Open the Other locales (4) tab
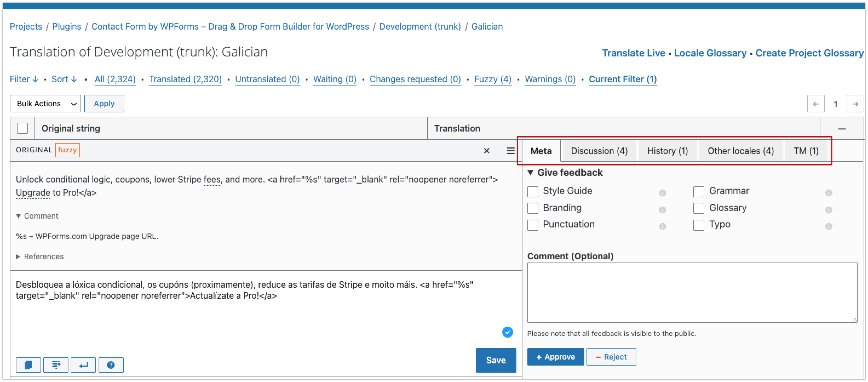Viewport: 868px width, 382px height. (x=740, y=151)
